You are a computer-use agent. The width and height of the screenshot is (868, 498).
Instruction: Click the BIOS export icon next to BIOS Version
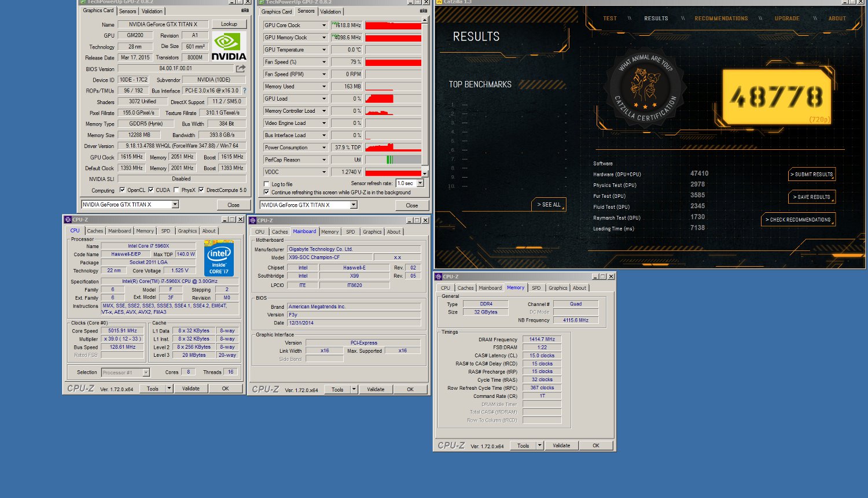click(241, 68)
